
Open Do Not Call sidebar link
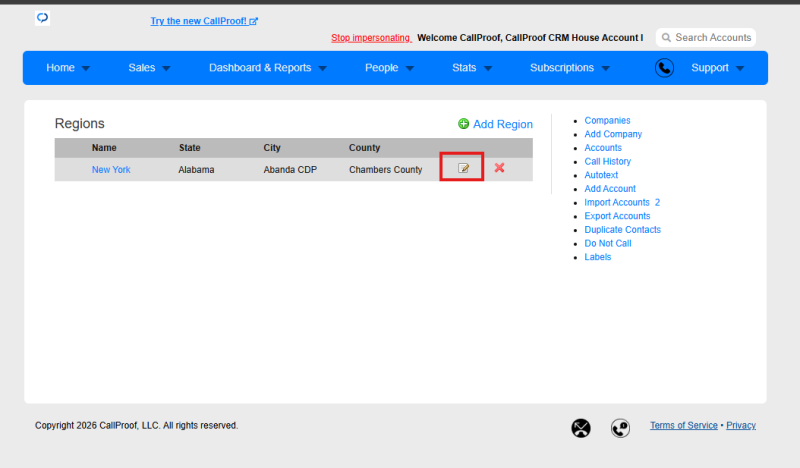tap(608, 243)
